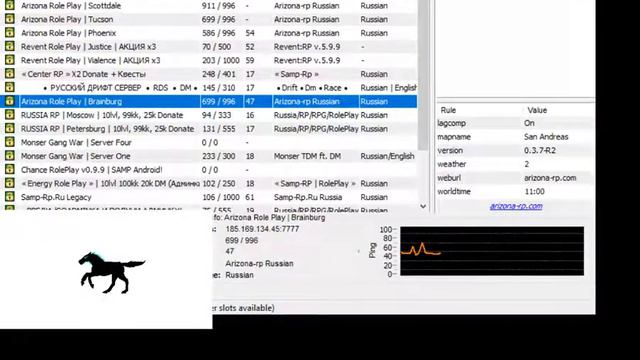Click lock icon of Center RP X2 Donate
Image resolution: width=640 pixels, height=360 pixels.
tap(9, 73)
